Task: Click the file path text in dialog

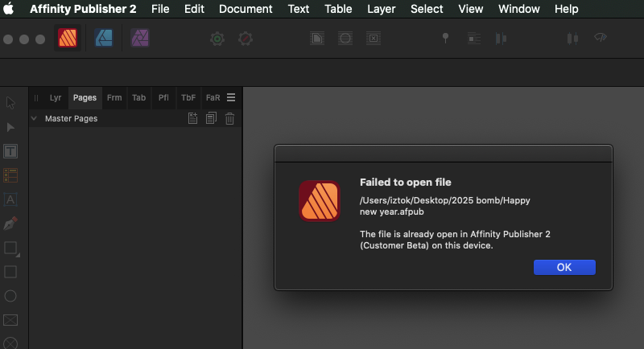Action: click(445, 206)
